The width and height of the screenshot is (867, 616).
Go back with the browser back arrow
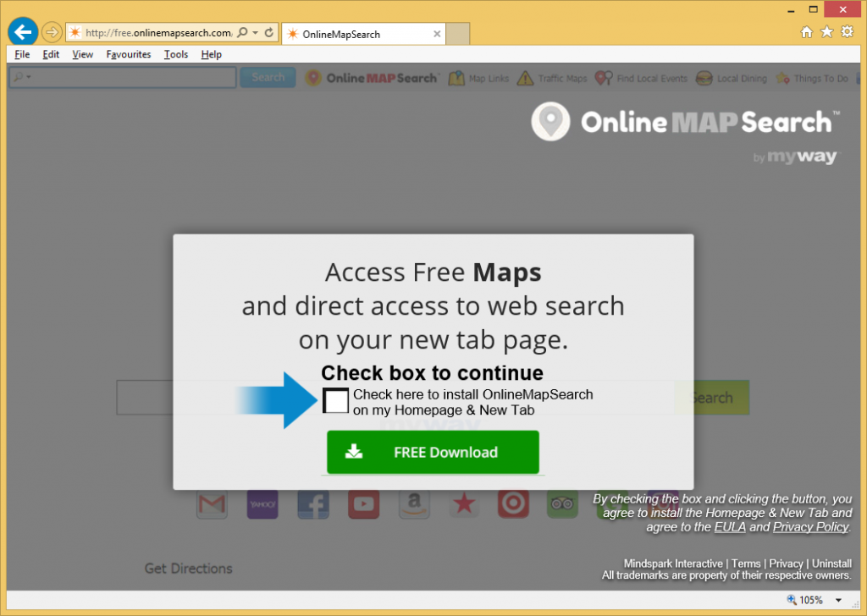click(22, 32)
